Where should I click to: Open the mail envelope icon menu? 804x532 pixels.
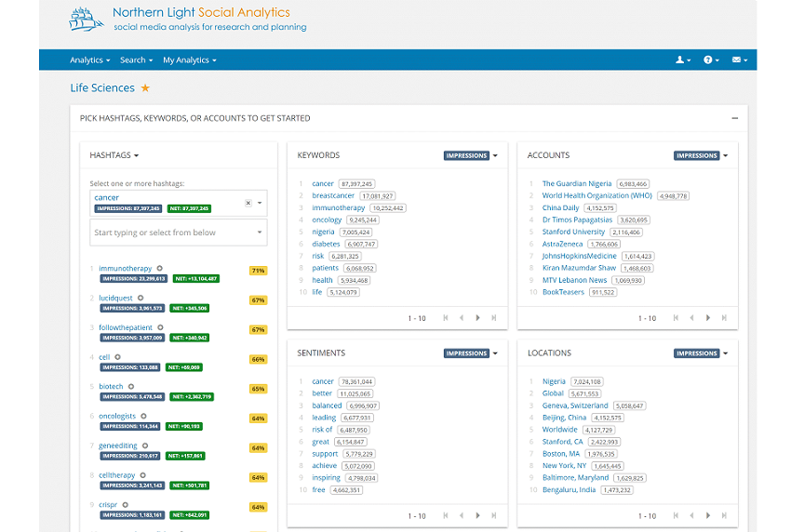pos(740,60)
